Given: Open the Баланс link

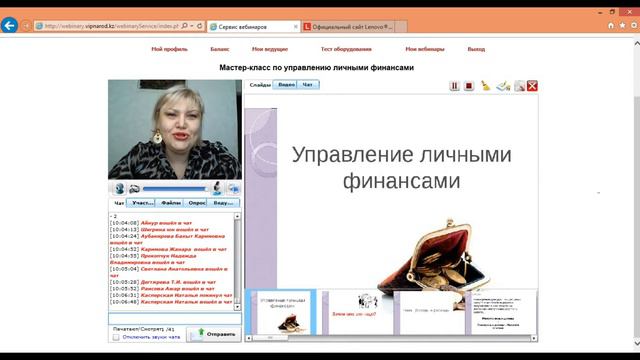Looking at the screenshot, I should [x=220, y=49].
